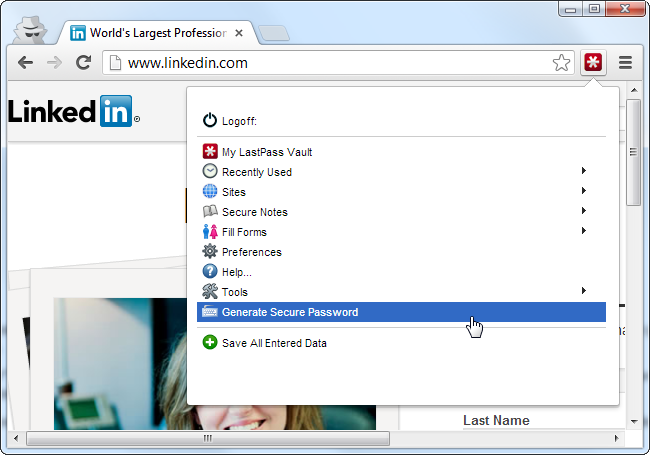Switch to World's Largest Professional tab
Image resolution: width=650 pixels, height=455 pixels.
pyautogui.click(x=158, y=33)
